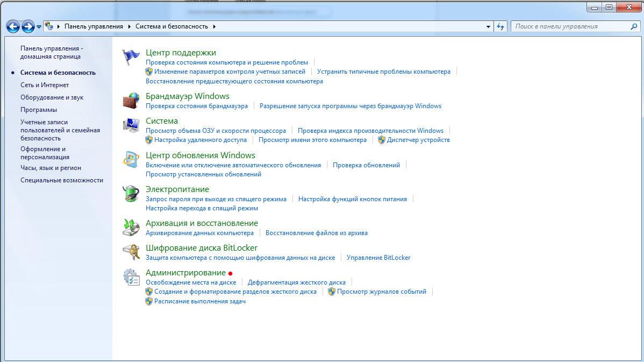
Task: Click Устранить типичные проблемы компьютера link
Action: [384, 72]
